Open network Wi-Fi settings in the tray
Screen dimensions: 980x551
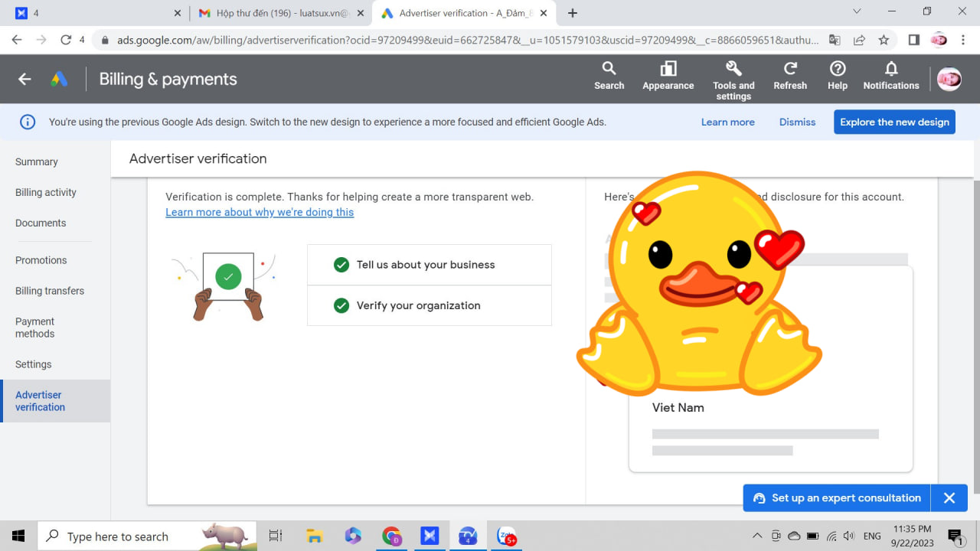click(x=831, y=536)
